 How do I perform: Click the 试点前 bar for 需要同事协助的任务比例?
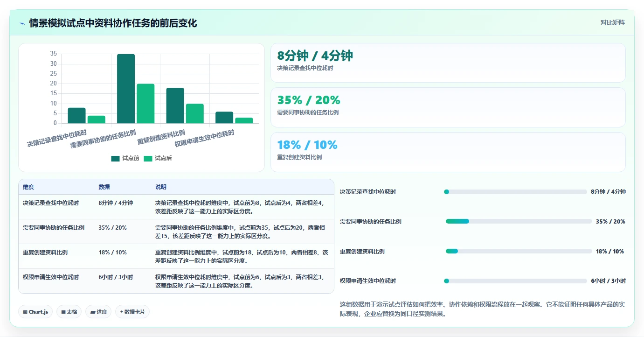tap(126, 89)
